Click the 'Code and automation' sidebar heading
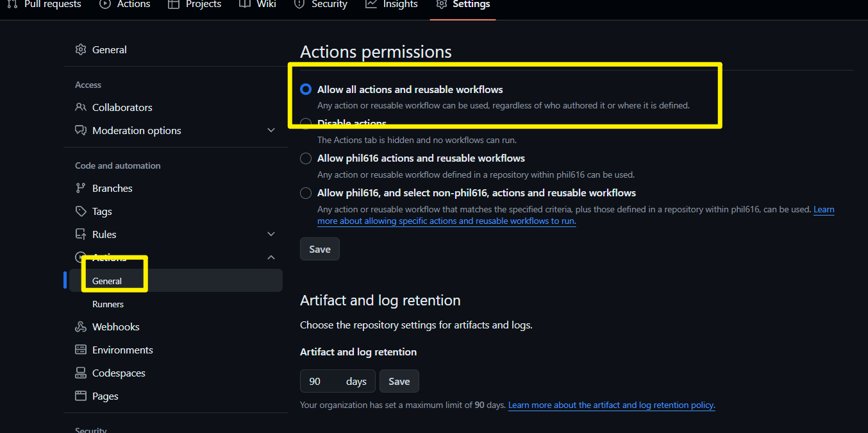Screen dimensions: 868x433 tap(118, 166)
